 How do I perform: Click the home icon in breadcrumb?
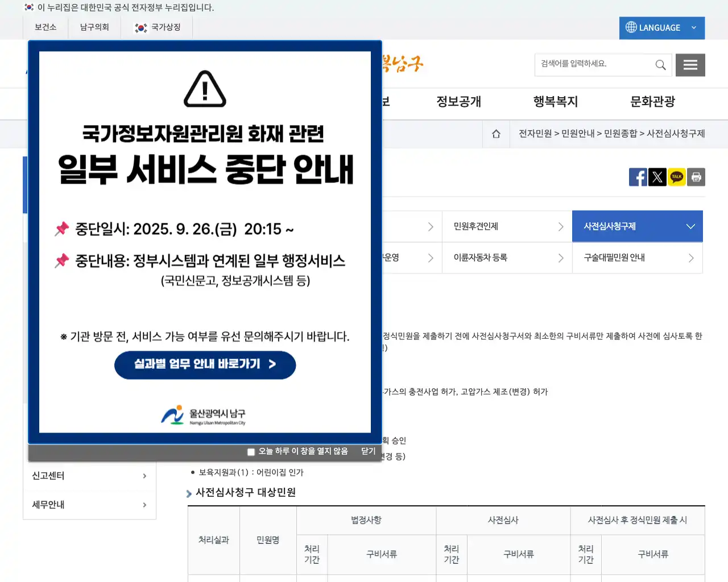496,134
